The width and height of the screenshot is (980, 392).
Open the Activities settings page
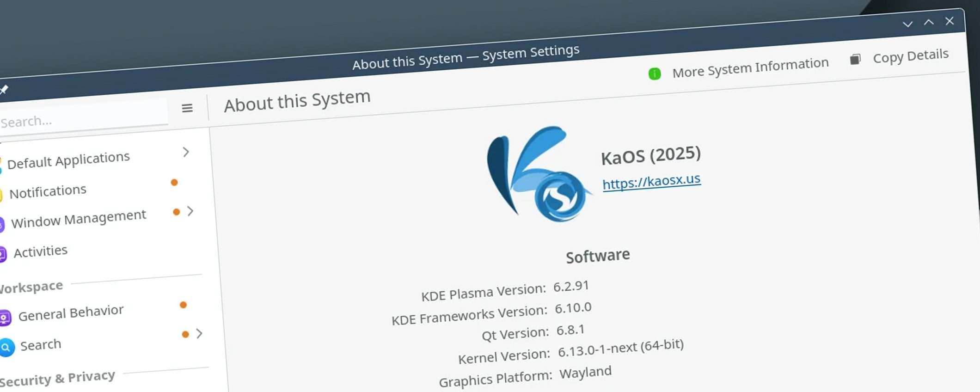pos(40,251)
